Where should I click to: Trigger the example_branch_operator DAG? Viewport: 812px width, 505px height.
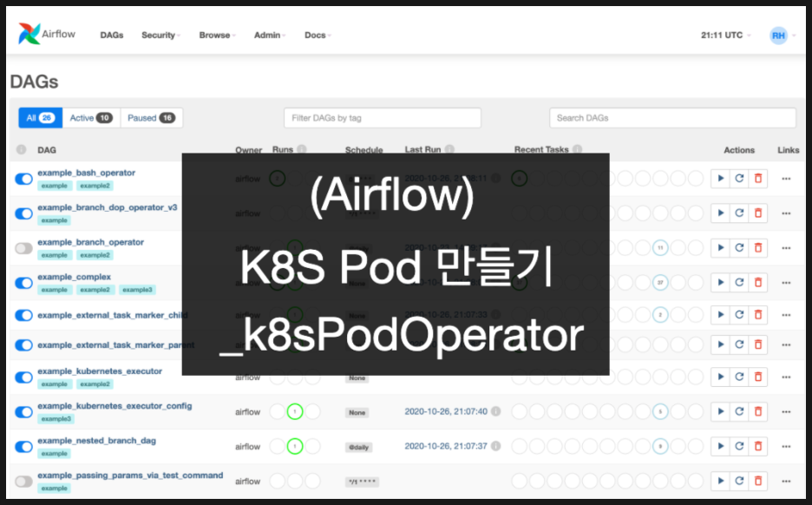point(720,248)
